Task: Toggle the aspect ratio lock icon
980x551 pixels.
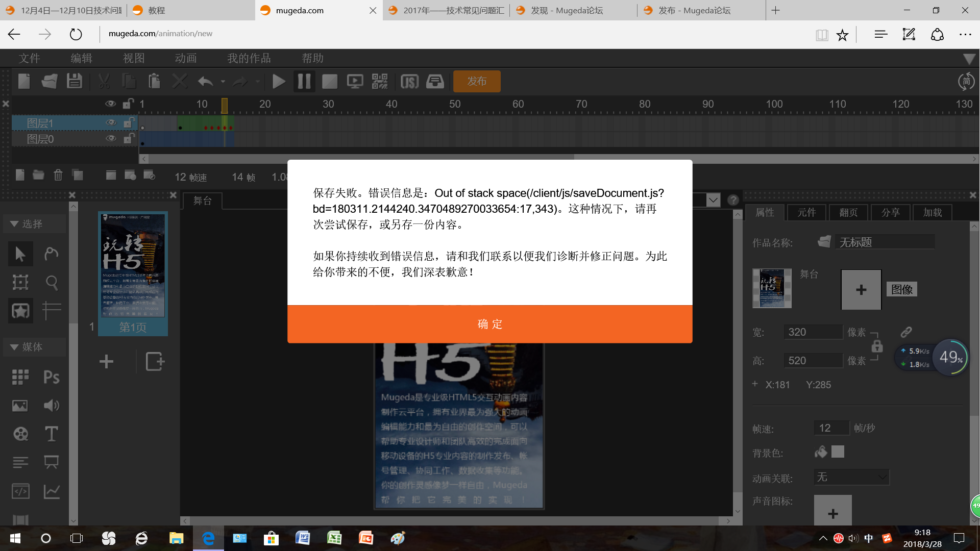Action: 877,346
